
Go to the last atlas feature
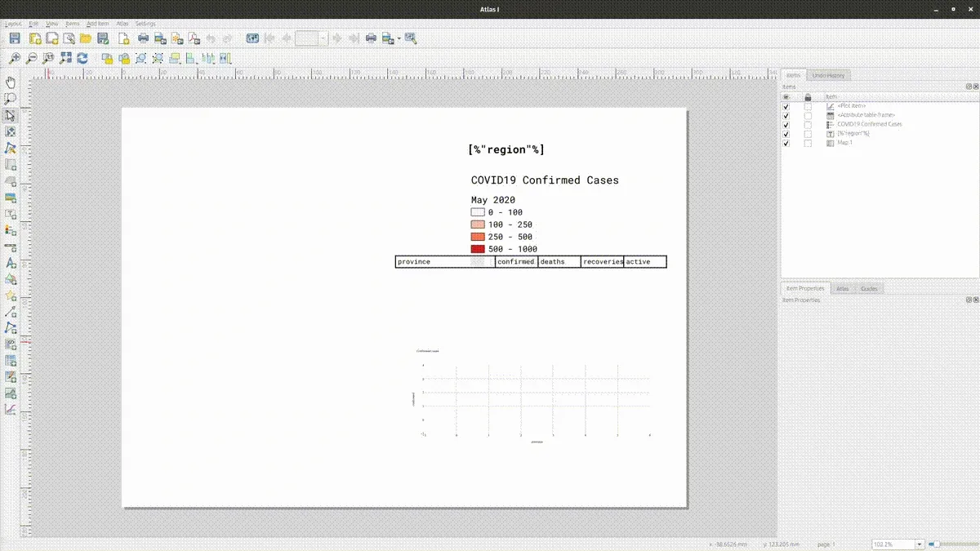[354, 38]
